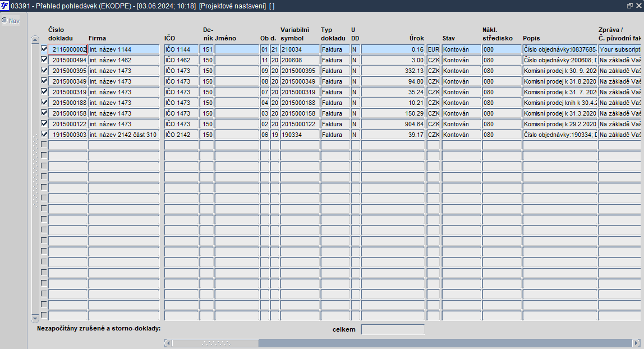Click the Nákl. středisko column header
Screen dimensions: 644x349
click(x=498, y=34)
